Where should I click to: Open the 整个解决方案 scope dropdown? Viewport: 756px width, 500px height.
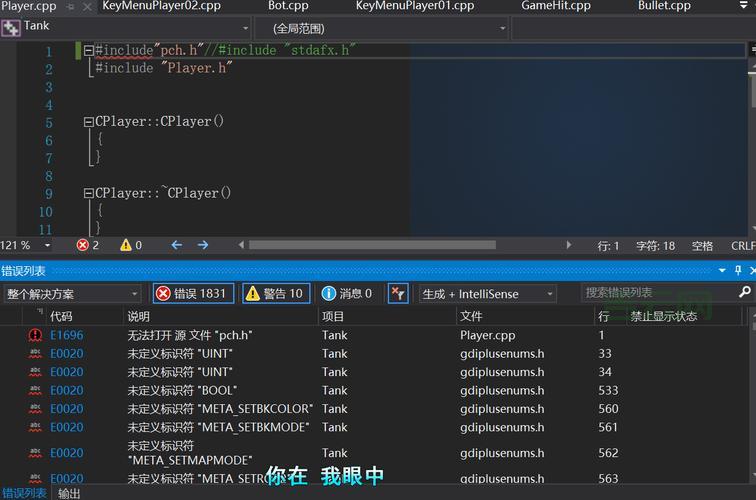click(x=71, y=294)
